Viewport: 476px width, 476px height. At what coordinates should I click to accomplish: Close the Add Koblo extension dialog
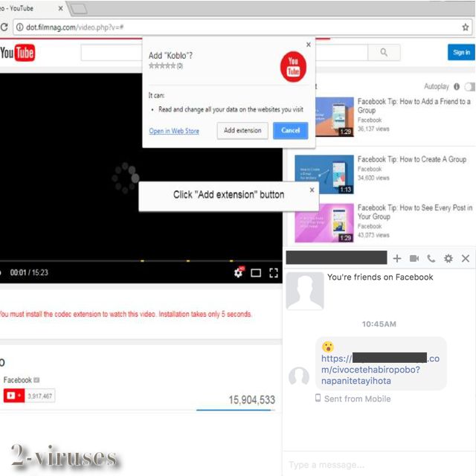pos(309,45)
